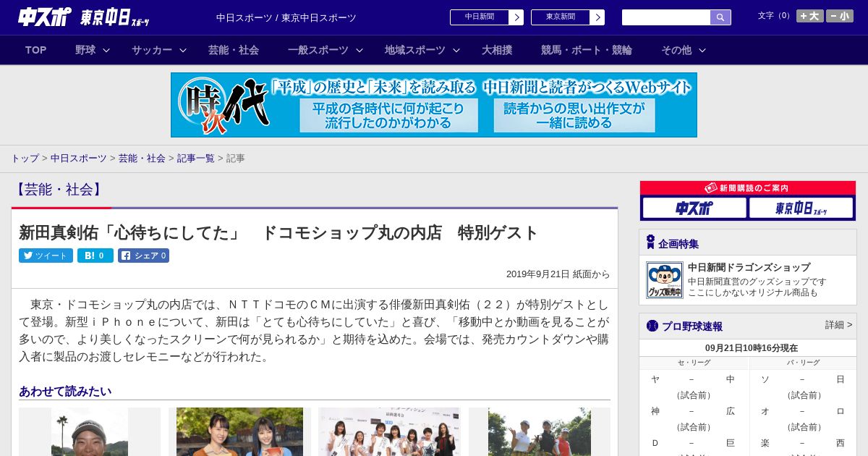The height and width of the screenshot is (456, 868).
Task: Open two women thumbnail in あわせて読みたい
Action: [x=239, y=431]
